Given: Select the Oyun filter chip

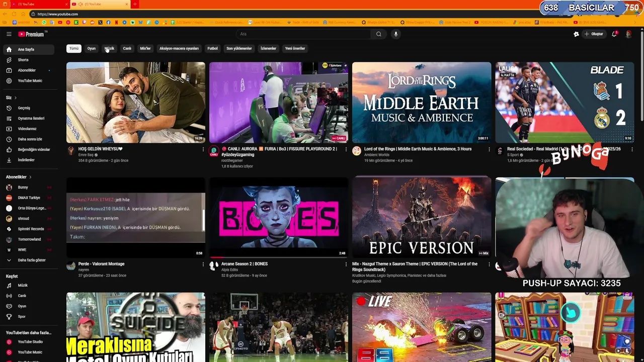Looking at the screenshot, I should 92,48.
